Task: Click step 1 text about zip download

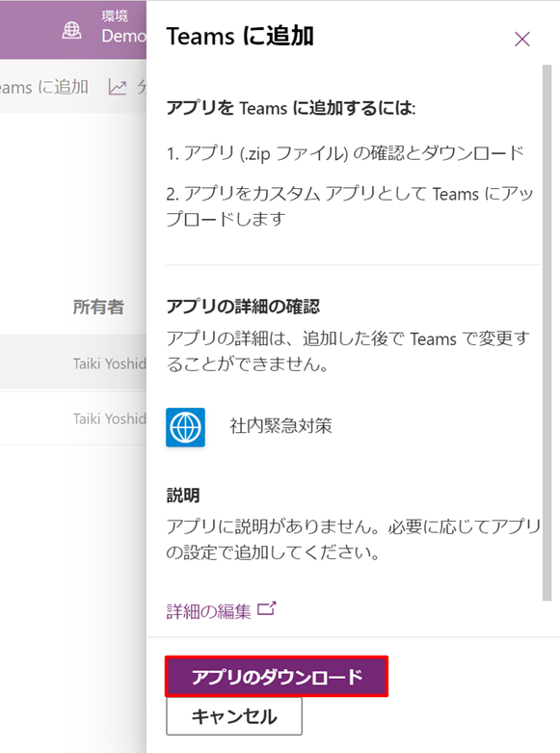Action: [345, 153]
